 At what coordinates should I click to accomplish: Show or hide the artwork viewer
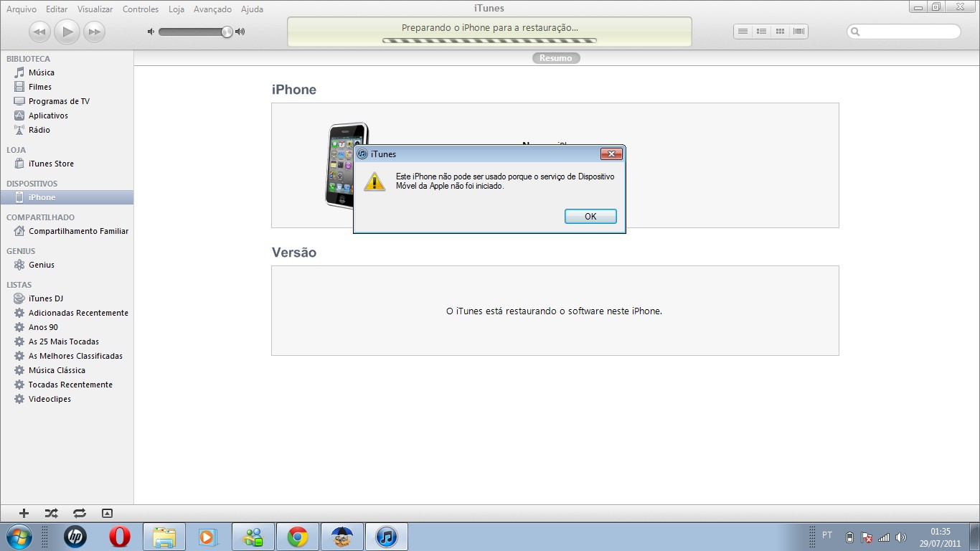tap(107, 513)
